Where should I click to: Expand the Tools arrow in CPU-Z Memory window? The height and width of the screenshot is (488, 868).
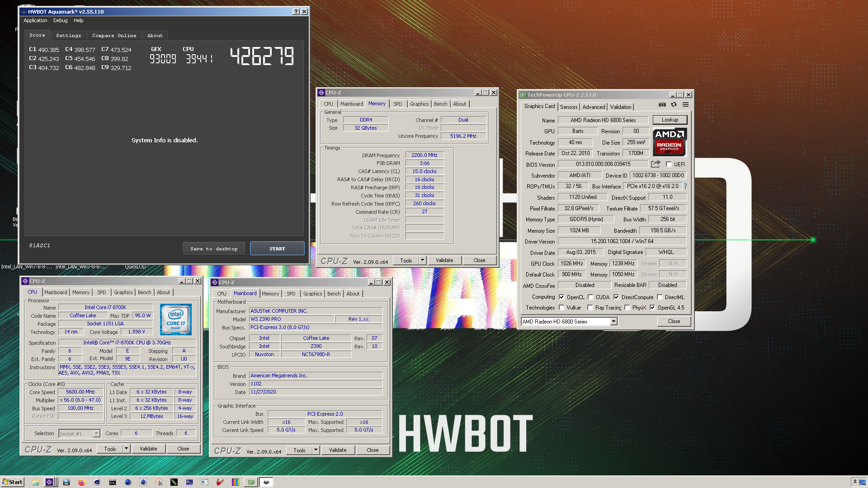pyautogui.click(x=422, y=260)
